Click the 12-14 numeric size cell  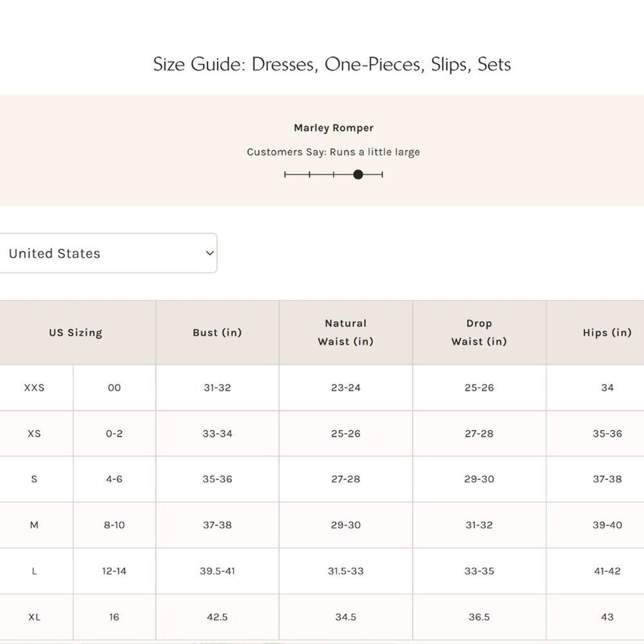[114, 571]
